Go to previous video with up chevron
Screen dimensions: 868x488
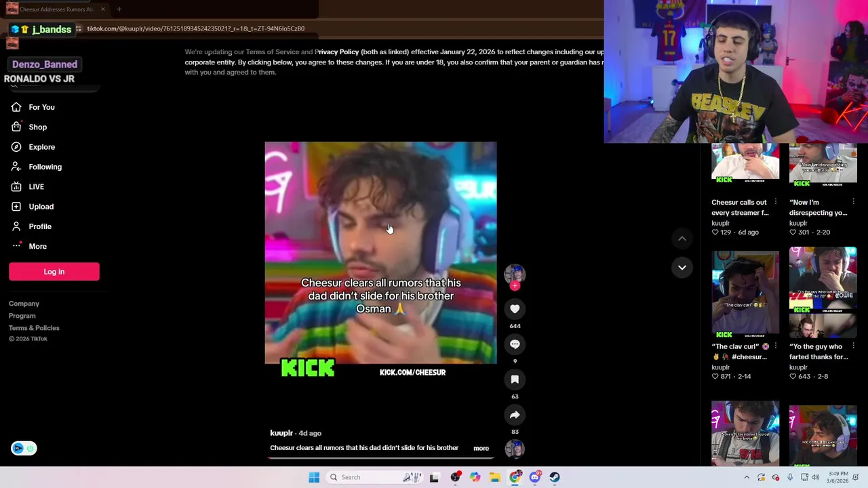click(x=682, y=239)
